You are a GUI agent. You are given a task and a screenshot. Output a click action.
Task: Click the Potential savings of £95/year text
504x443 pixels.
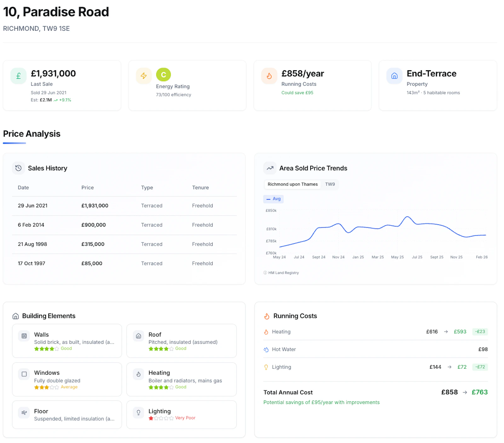[322, 402]
